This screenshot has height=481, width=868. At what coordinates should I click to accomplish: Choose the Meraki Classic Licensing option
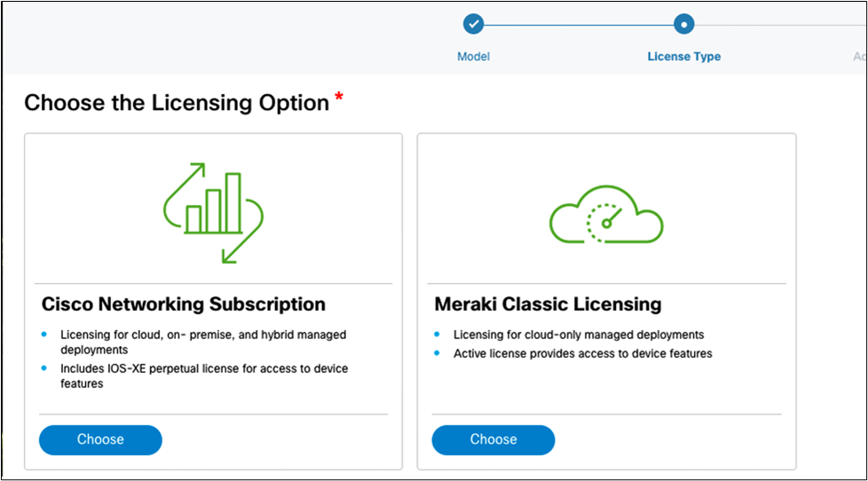pos(493,439)
